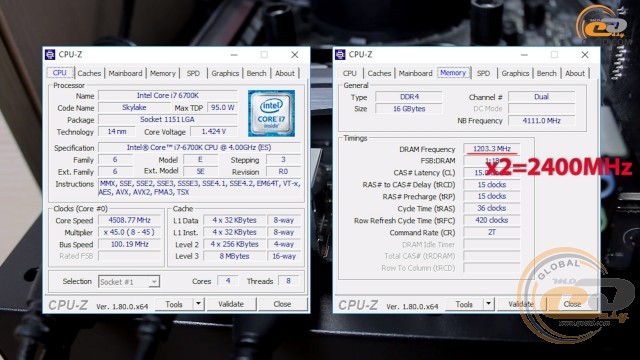Click Close button in left CPU-Z window
The height and width of the screenshot is (360, 640).
click(x=282, y=304)
